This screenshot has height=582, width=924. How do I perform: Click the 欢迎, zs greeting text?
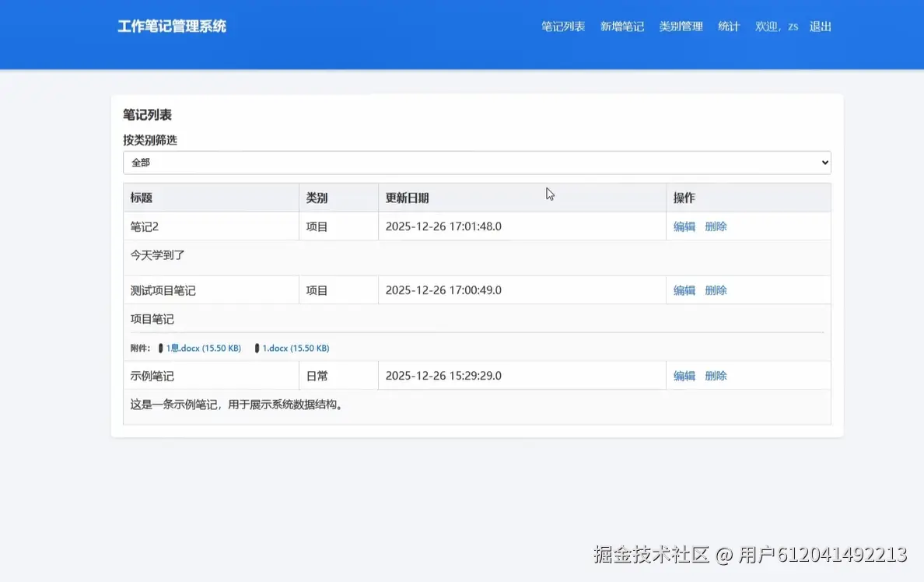click(x=776, y=26)
